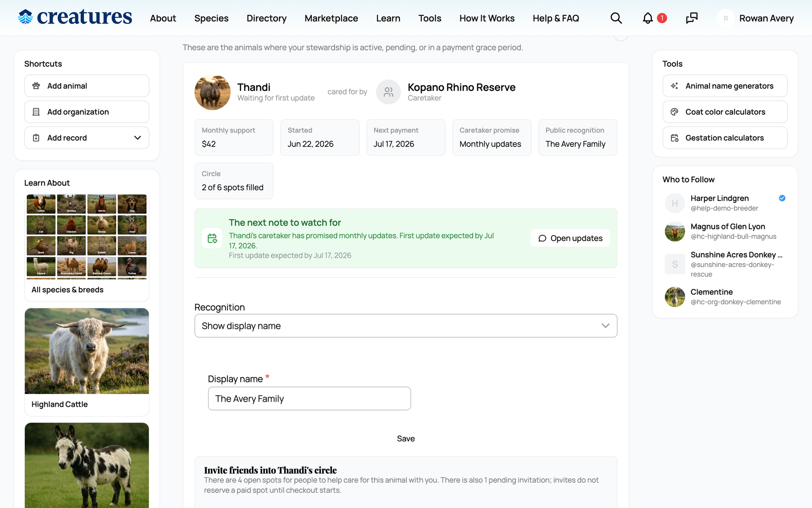Viewport: 812px width, 508px height.
Task: Click Harper Lindgren's H avatar
Action: [675, 203]
